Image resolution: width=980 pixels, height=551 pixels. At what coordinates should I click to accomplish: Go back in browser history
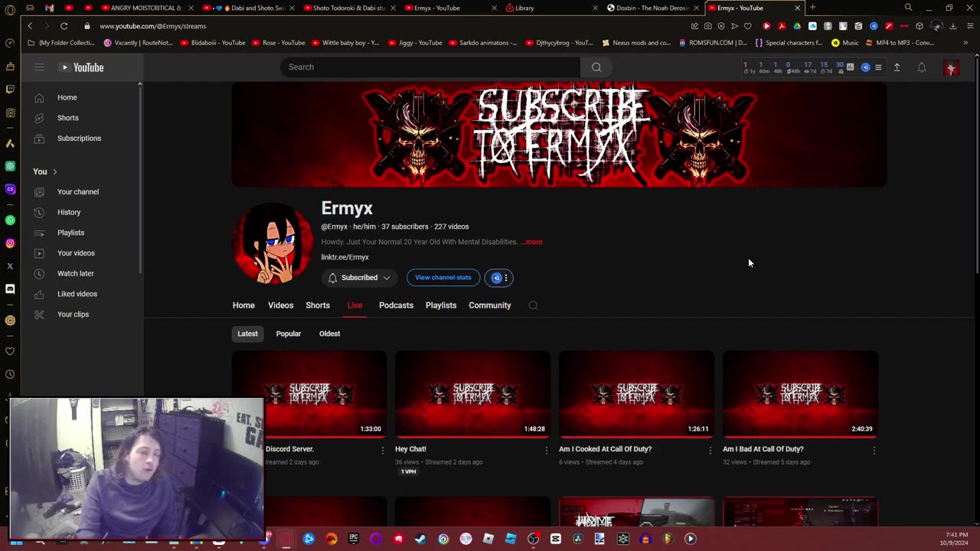pyautogui.click(x=30, y=26)
